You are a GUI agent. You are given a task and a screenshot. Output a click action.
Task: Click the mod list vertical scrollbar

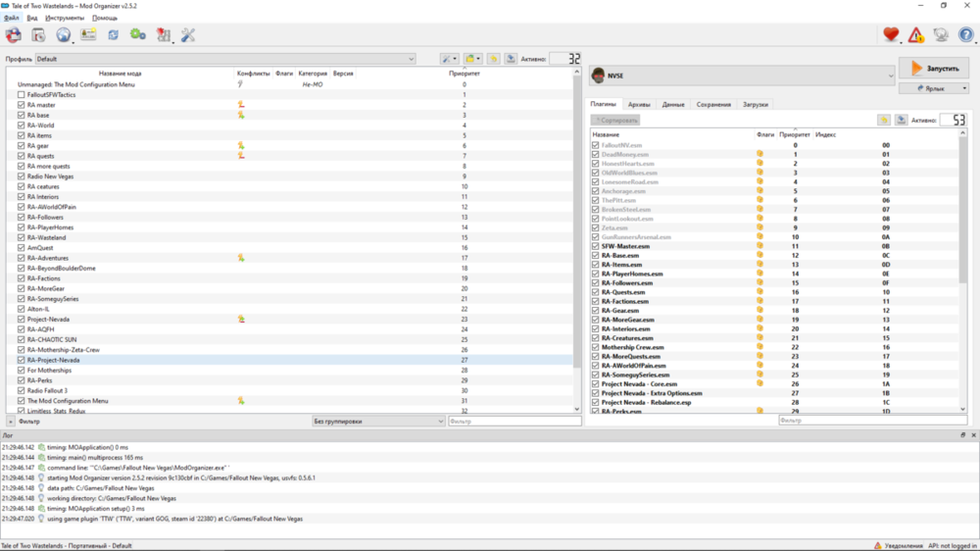pos(577,240)
